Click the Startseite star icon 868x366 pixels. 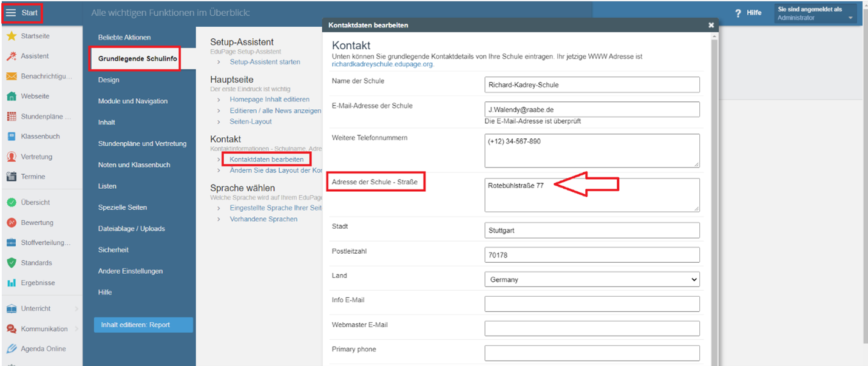11,36
